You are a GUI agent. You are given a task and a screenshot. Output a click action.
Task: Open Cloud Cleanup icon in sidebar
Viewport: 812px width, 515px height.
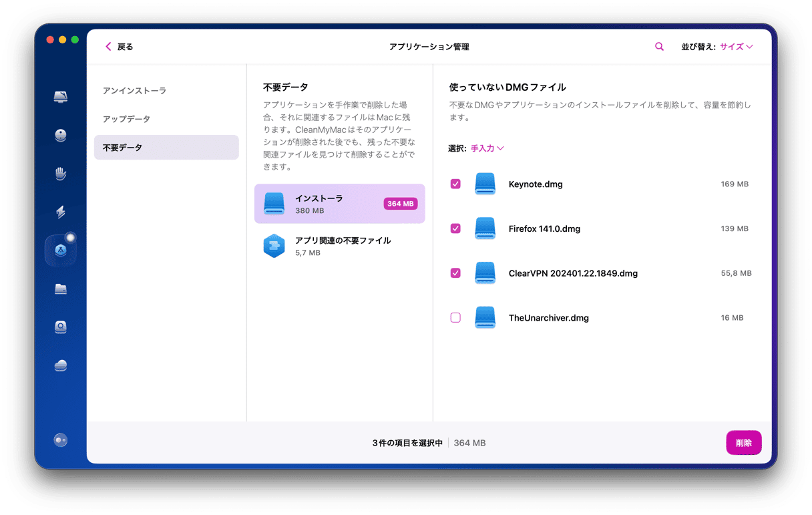pyautogui.click(x=61, y=365)
